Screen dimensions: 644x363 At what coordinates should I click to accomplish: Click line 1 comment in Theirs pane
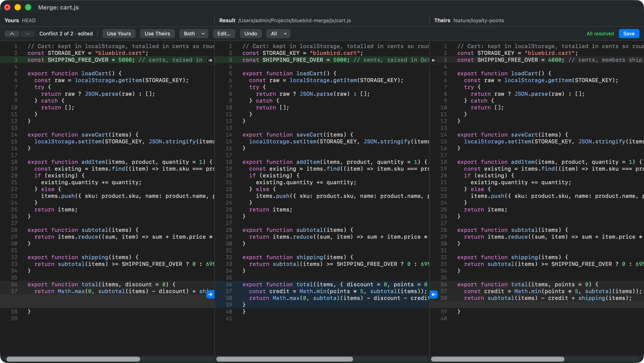551,46
